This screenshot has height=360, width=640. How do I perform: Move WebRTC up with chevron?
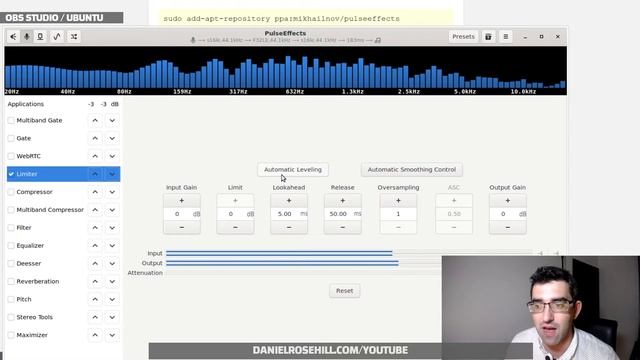coord(95,156)
